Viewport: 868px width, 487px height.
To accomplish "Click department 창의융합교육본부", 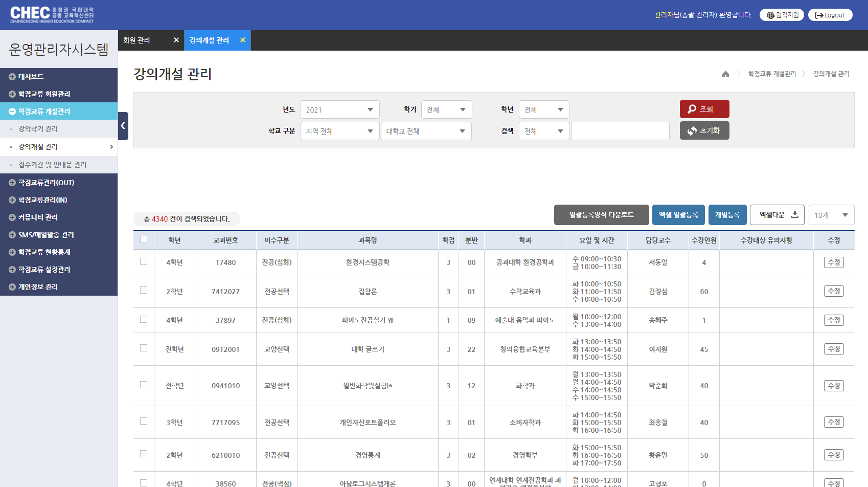I will (525, 349).
